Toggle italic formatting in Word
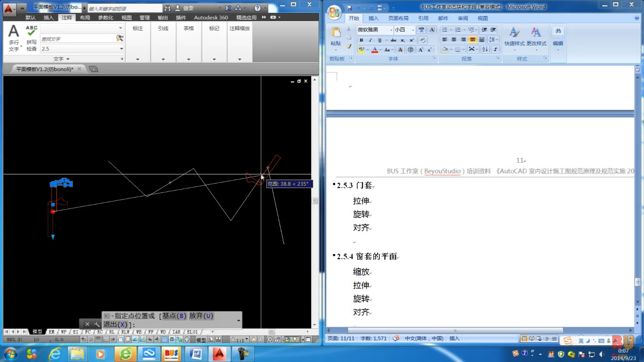The height and width of the screenshot is (362, 644). pyautogui.click(x=371, y=40)
